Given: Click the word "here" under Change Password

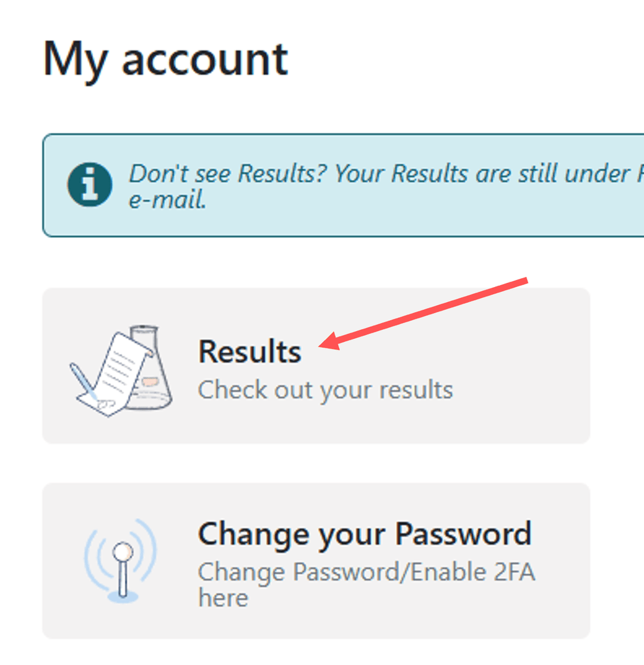Looking at the screenshot, I should point(223,598).
